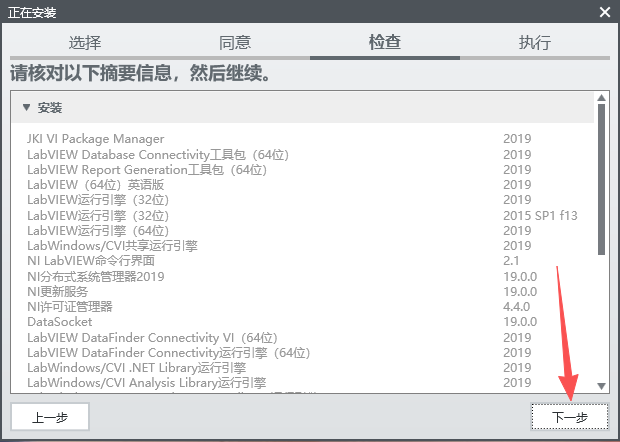Click the LabWindows/CVI共享运行引擎 row

112,246
